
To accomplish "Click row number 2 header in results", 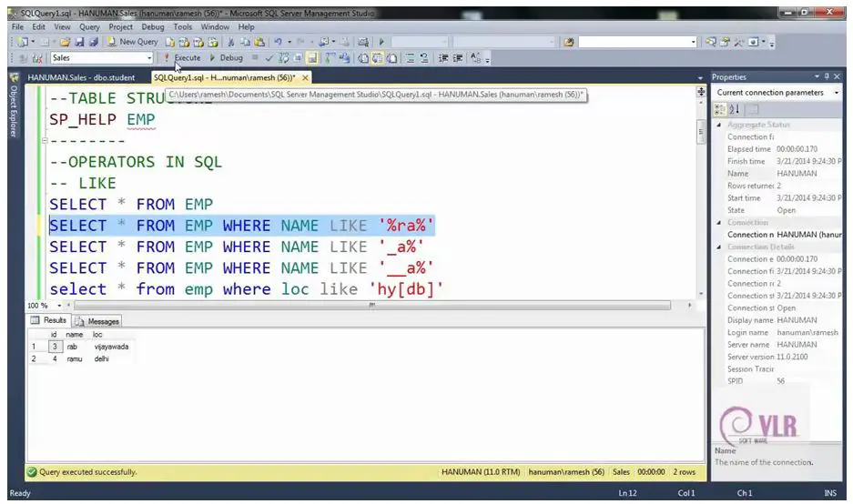I will tap(34, 358).
